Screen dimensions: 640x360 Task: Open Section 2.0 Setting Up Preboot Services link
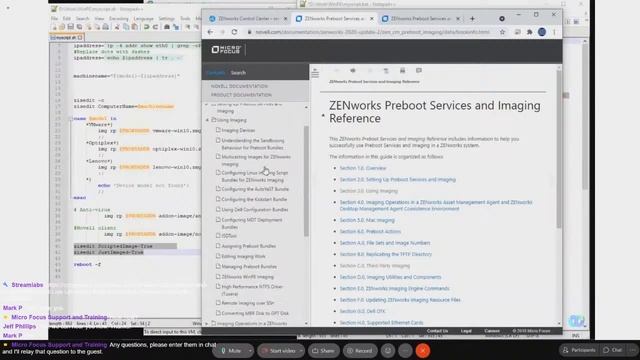(x=398, y=180)
